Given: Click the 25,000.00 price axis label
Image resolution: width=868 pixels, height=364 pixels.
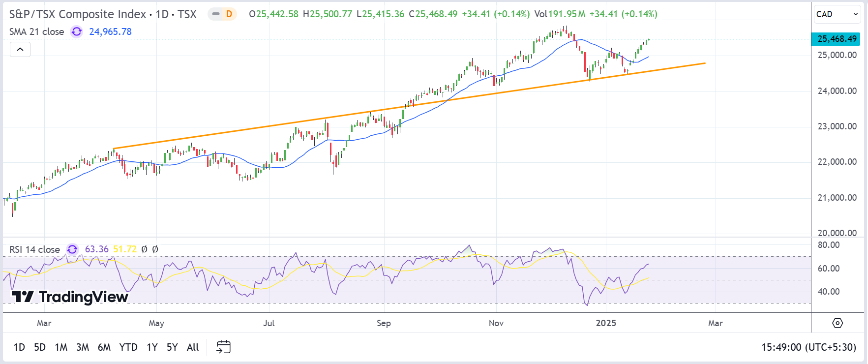Looking at the screenshot, I should point(837,55).
